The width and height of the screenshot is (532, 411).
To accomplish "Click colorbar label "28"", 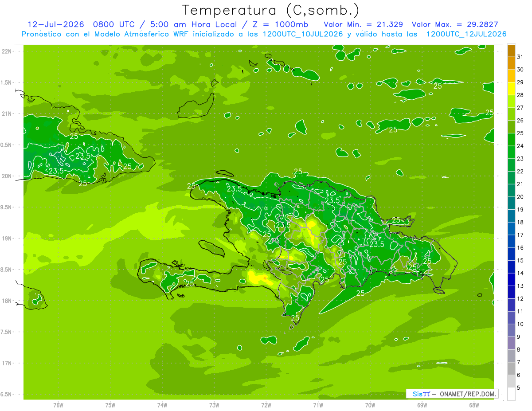I will point(520,95).
